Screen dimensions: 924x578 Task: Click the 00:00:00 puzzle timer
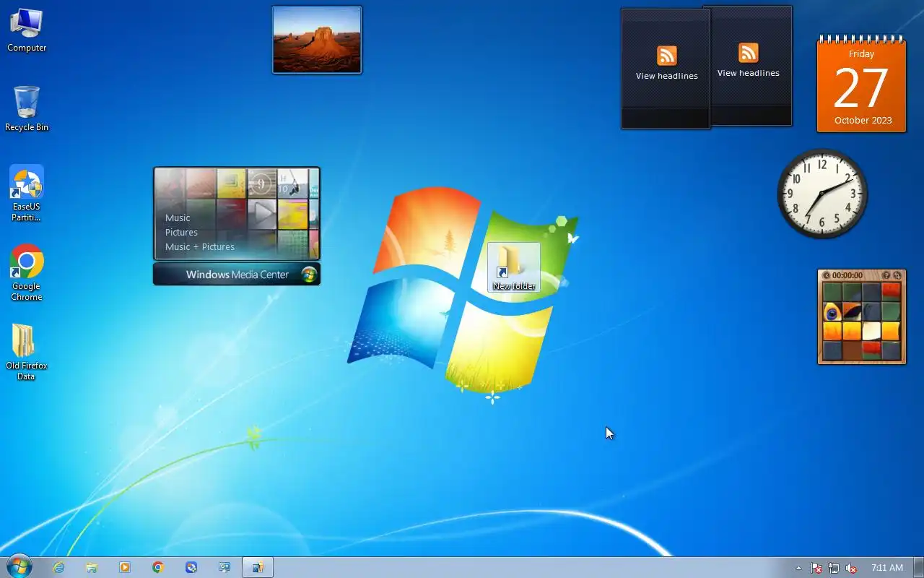click(x=847, y=275)
